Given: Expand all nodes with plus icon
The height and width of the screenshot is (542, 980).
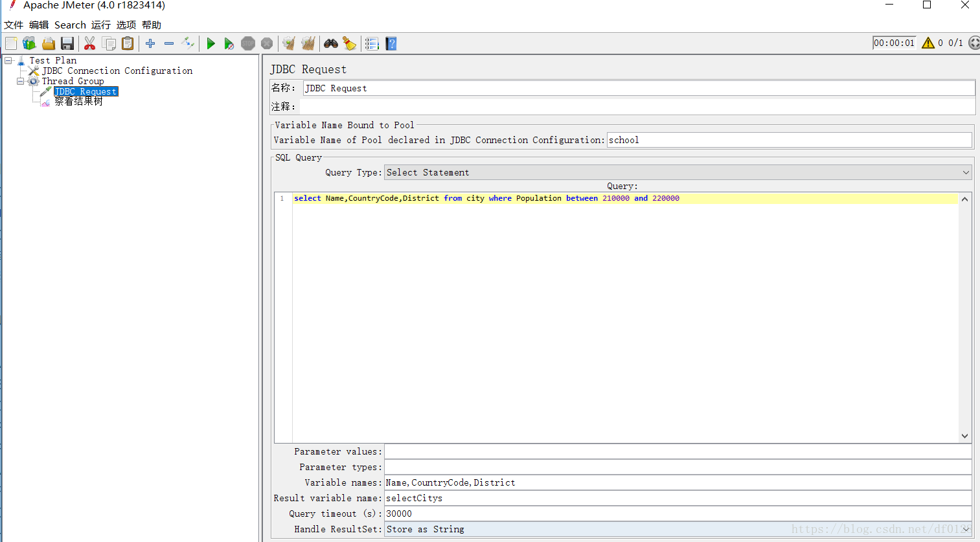Looking at the screenshot, I should point(150,43).
